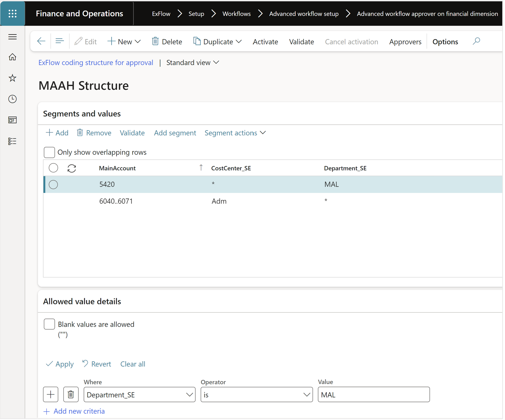
Task: Click Clear all
Action: 133,364
